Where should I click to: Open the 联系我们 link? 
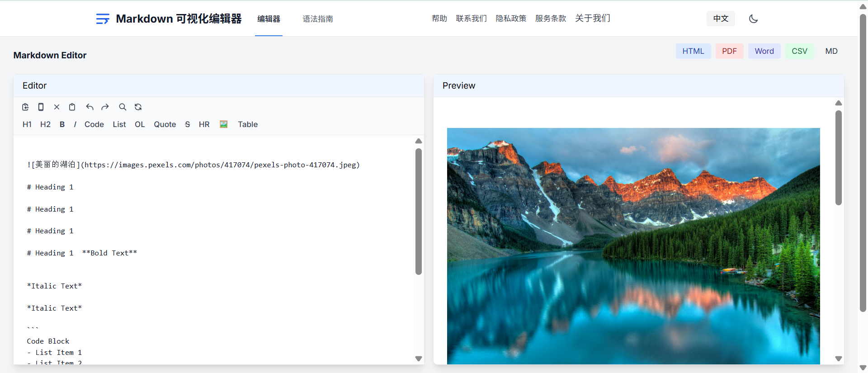click(471, 18)
